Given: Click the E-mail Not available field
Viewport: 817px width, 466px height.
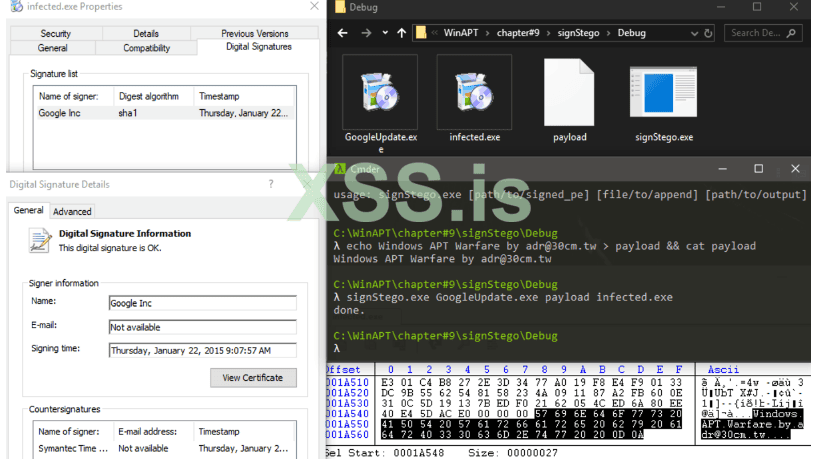Looking at the screenshot, I should coord(203,327).
